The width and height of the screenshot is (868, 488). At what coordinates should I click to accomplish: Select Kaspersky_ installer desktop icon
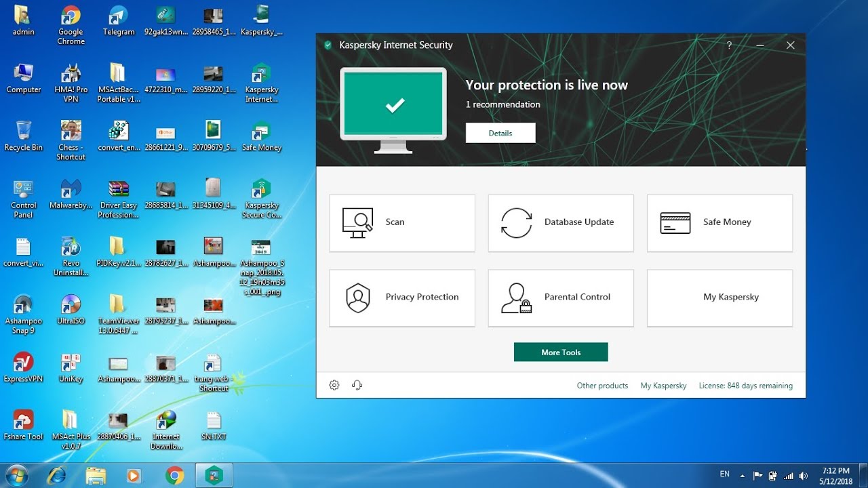(261, 20)
